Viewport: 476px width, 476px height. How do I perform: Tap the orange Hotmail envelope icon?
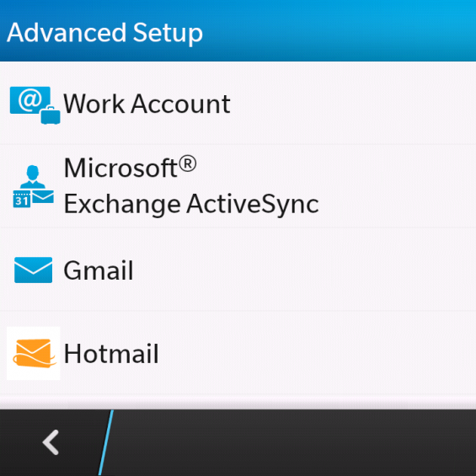coord(34,353)
